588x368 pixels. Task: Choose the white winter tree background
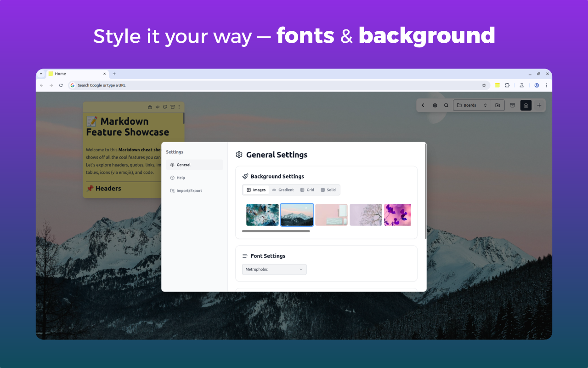[366, 215]
